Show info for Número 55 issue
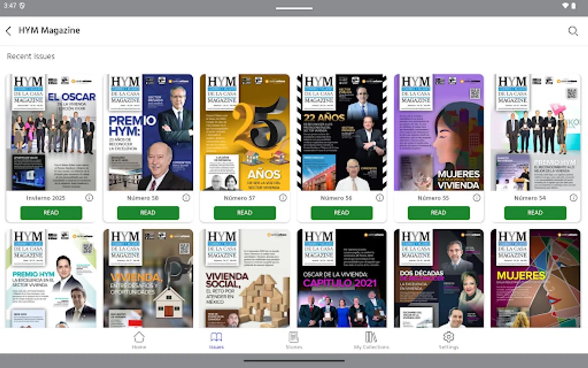588x368 pixels. tap(477, 198)
